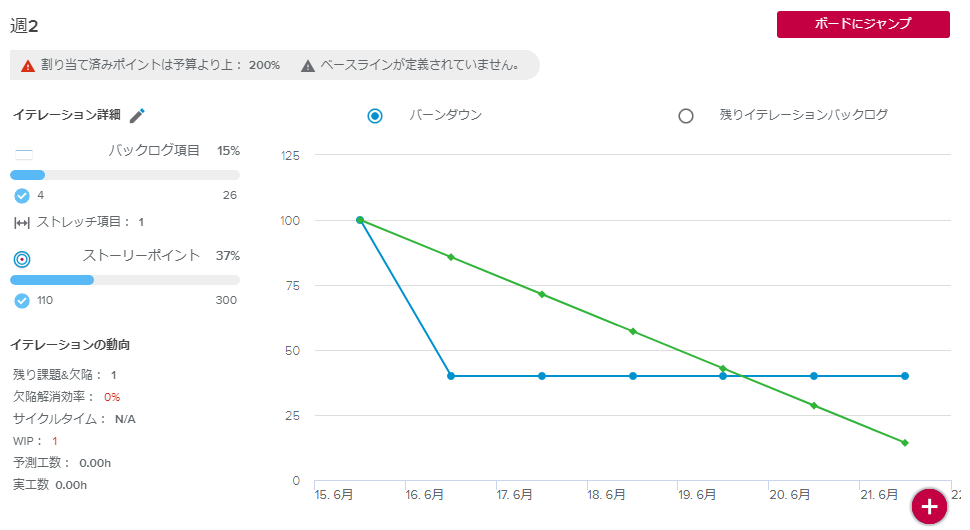Click the ストーリーポイント progress bar
Viewport: 970px width, 530px height.
pos(125,280)
